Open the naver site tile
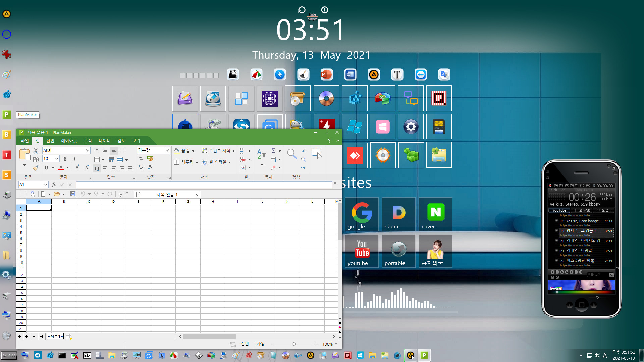The height and width of the screenshot is (362, 644). [x=436, y=214]
